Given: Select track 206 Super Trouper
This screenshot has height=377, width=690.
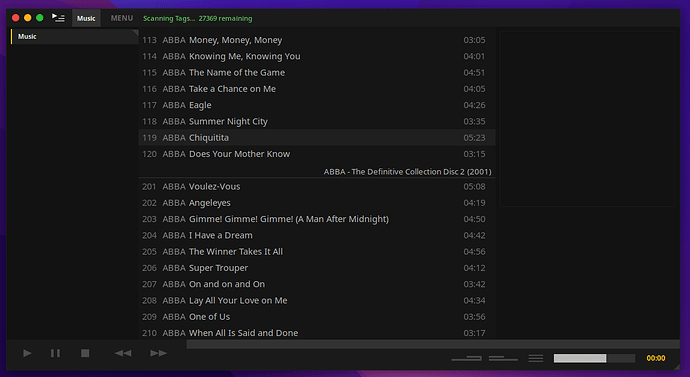Looking at the screenshot, I should [x=317, y=268].
